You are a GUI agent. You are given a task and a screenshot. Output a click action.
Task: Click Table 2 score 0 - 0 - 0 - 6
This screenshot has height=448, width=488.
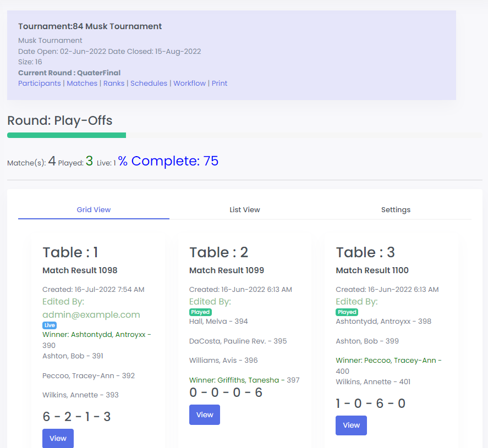(226, 392)
